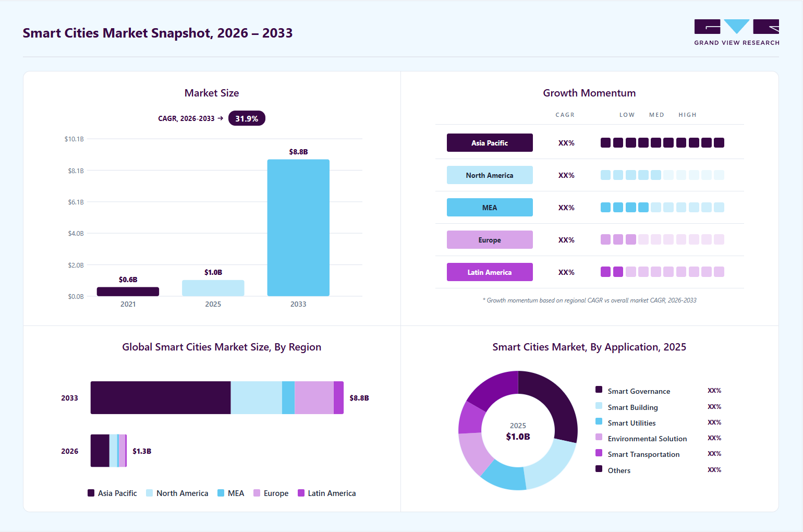This screenshot has width=803, height=532.
Task: Click the $0.6B label above the 2021 bar
Action: pos(128,280)
